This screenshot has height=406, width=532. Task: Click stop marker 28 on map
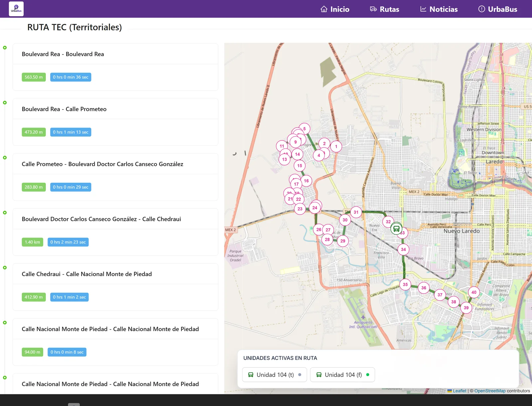coord(327,240)
